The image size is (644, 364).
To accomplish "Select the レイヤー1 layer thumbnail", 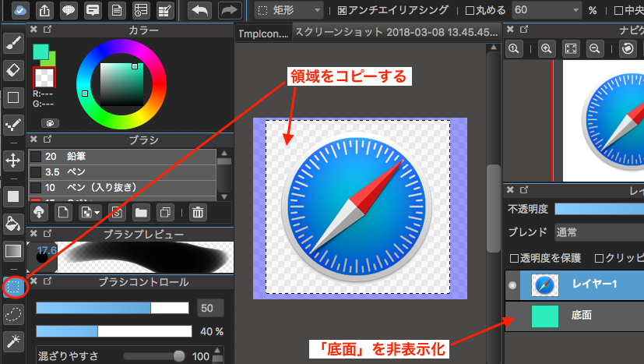I will point(545,285).
